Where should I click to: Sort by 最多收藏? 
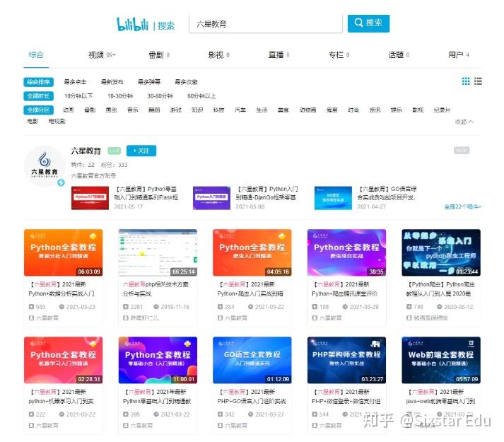[186, 82]
